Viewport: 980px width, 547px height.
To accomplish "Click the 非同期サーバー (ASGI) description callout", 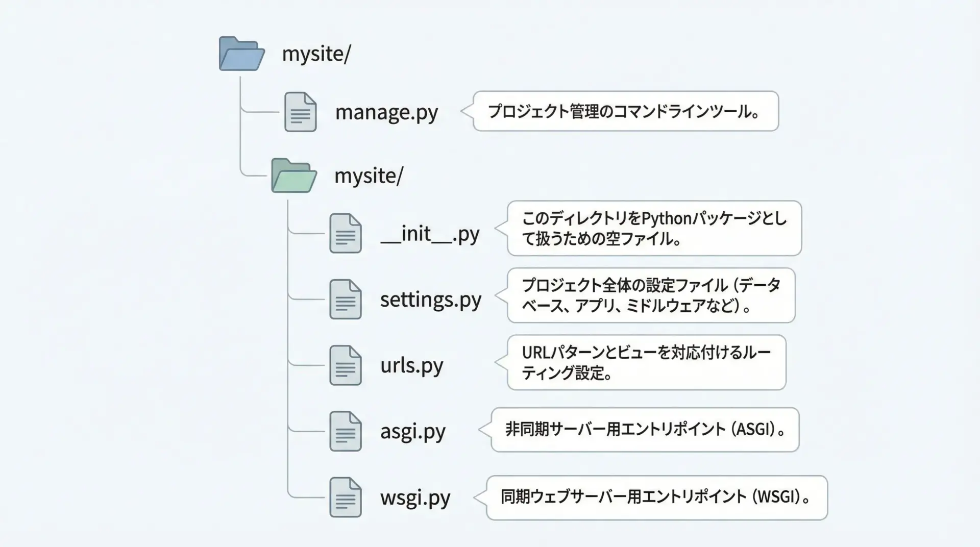I will point(645,430).
